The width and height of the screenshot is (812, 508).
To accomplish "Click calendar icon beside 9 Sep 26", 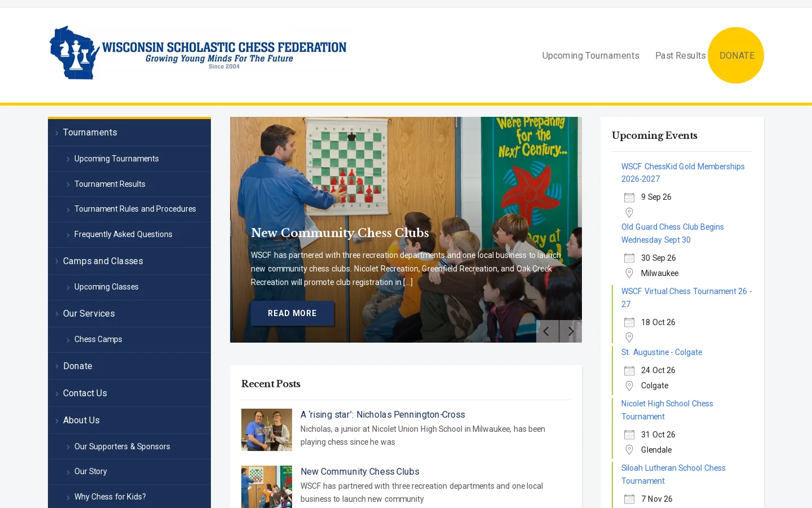I will click(x=629, y=198).
